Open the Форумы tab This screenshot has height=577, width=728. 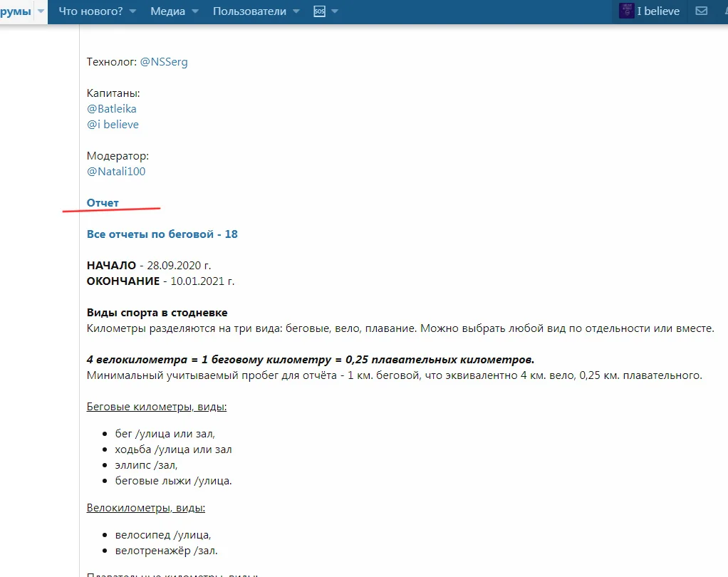point(16,11)
